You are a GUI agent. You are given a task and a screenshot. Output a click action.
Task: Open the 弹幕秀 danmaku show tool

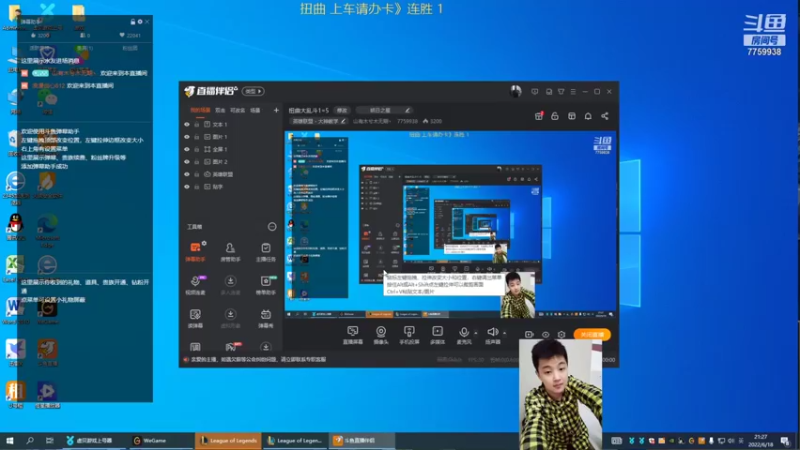tap(266, 318)
